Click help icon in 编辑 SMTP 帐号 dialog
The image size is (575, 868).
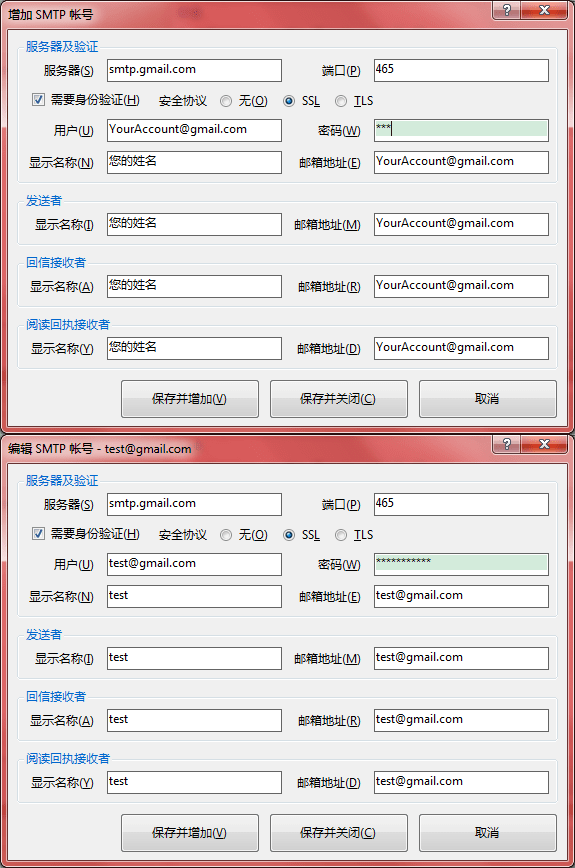pos(506,445)
